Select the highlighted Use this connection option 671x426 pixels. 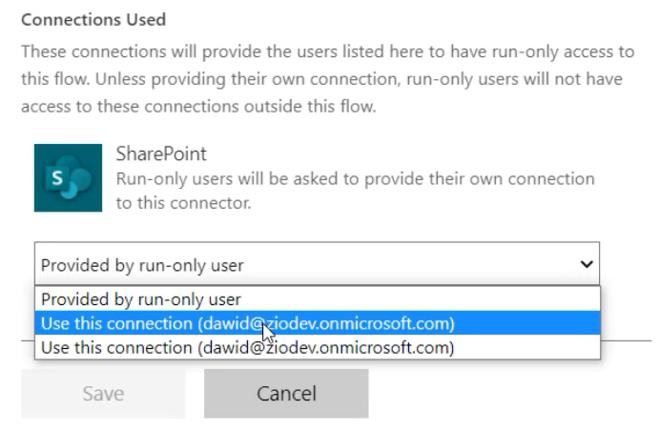click(x=317, y=323)
